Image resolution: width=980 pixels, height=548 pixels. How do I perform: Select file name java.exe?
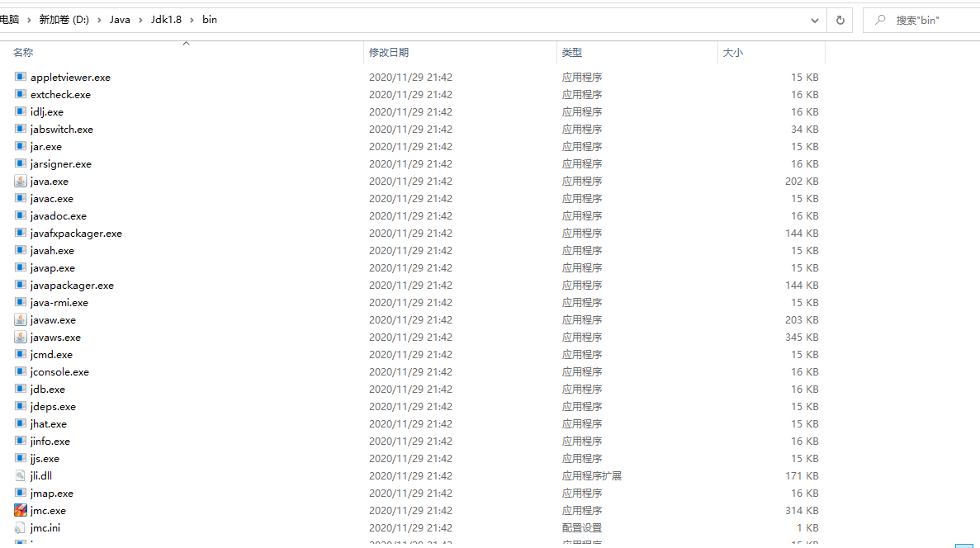tap(50, 182)
